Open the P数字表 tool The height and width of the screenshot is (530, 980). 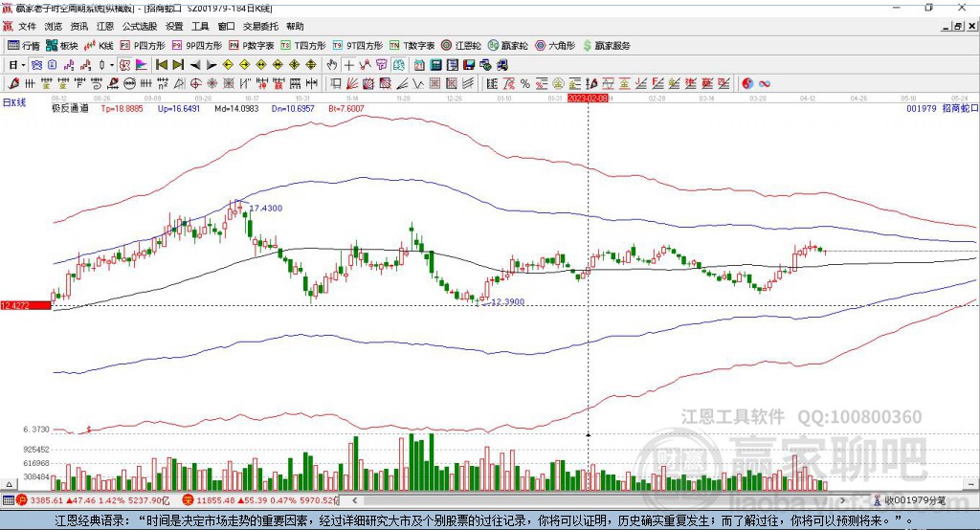click(x=252, y=46)
